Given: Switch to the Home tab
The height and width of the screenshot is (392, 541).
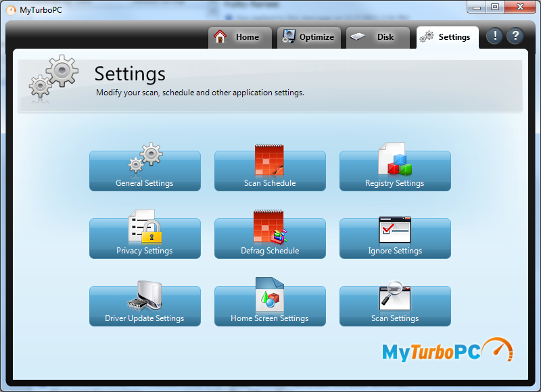Looking at the screenshot, I should pos(240,37).
